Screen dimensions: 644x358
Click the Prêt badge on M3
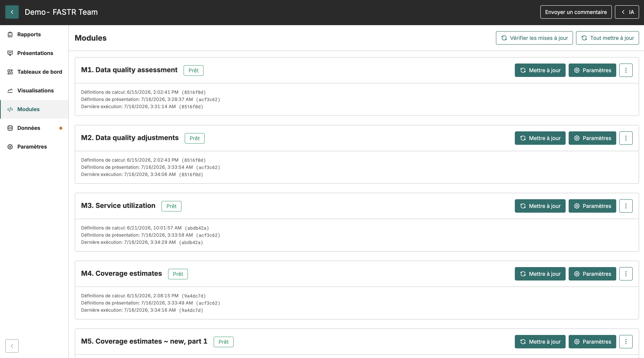[171, 206]
